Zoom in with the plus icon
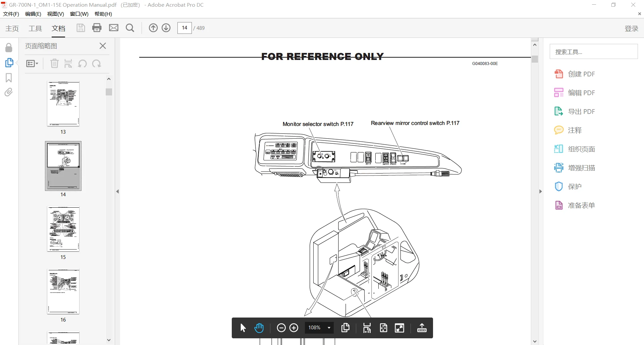The image size is (644, 345). (x=294, y=328)
